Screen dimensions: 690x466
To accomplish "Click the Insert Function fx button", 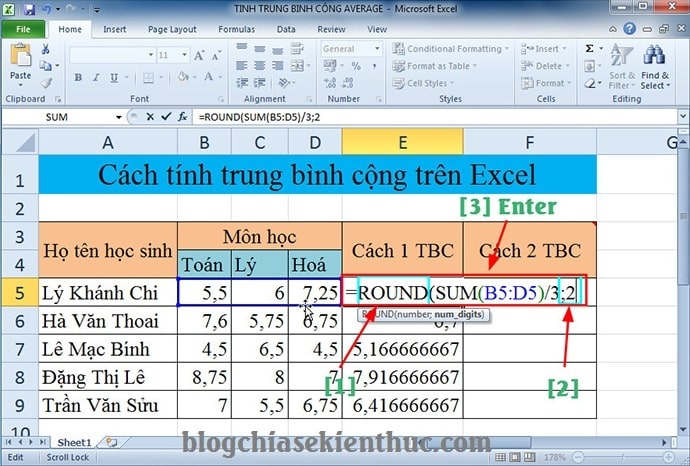I will click(x=183, y=117).
